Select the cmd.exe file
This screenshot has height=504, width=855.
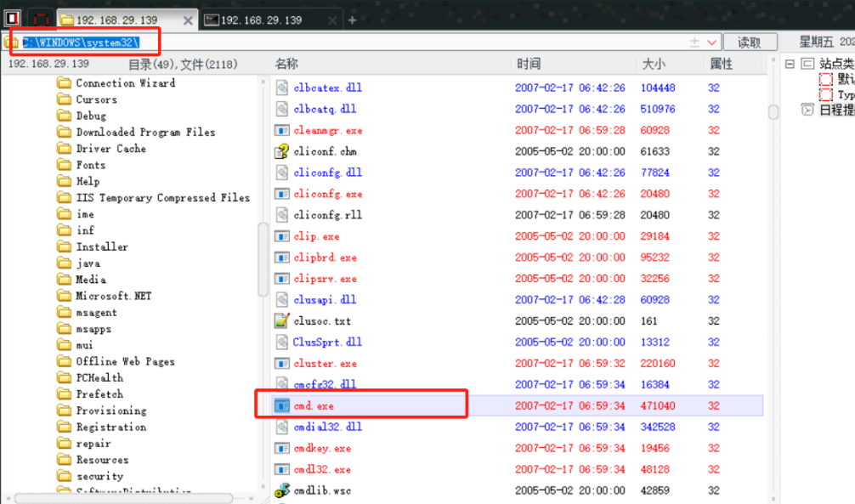[314, 405]
